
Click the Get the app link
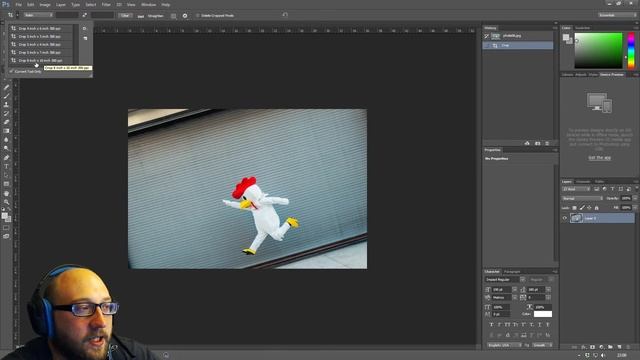600,158
